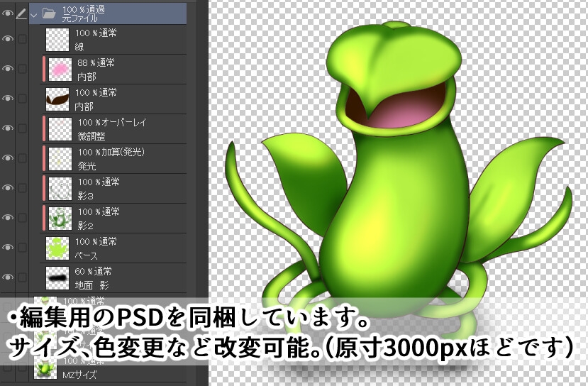Select the 線 layer thumbnail
The width and height of the screenshot is (588, 386).
point(57,40)
